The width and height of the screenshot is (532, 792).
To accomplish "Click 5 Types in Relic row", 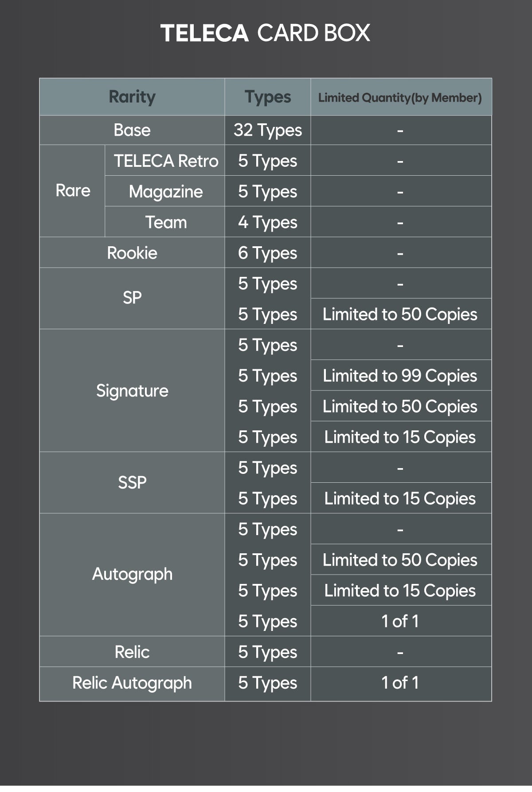I will coord(268,652).
